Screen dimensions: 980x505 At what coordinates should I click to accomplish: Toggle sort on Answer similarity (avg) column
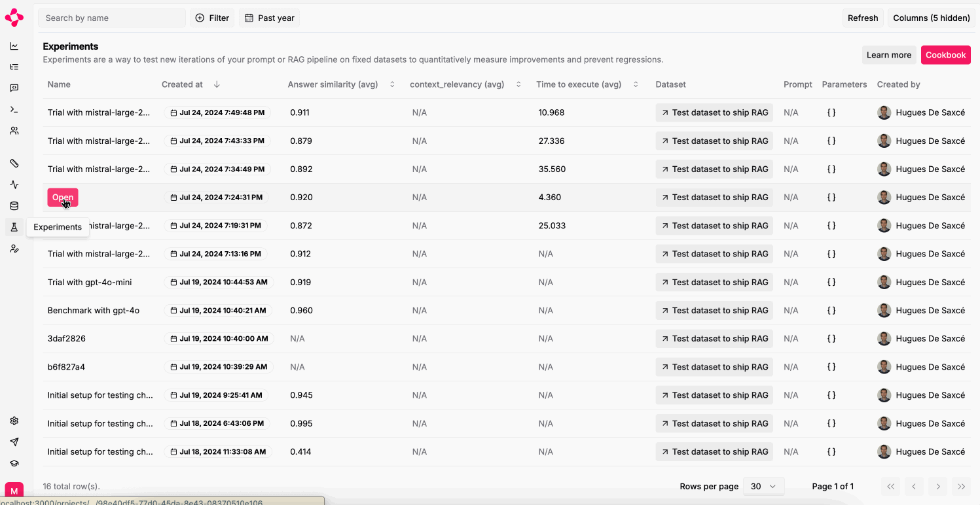click(392, 84)
